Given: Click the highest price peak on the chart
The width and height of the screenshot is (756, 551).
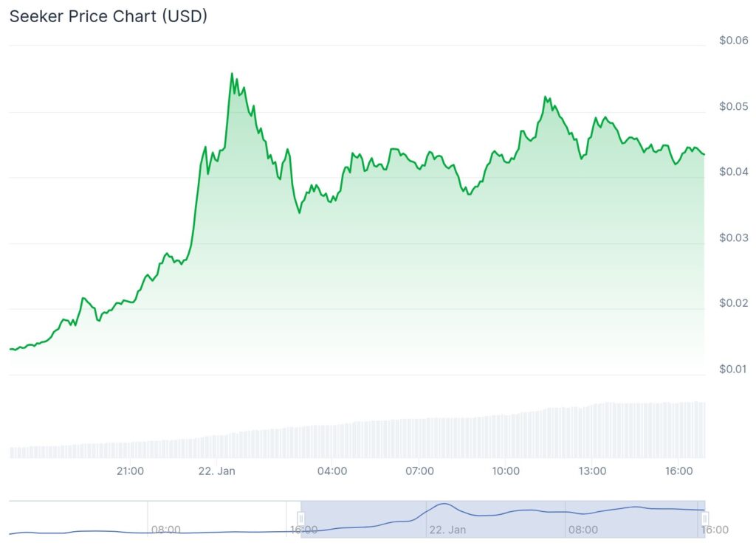Looking at the screenshot, I should [x=232, y=74].
